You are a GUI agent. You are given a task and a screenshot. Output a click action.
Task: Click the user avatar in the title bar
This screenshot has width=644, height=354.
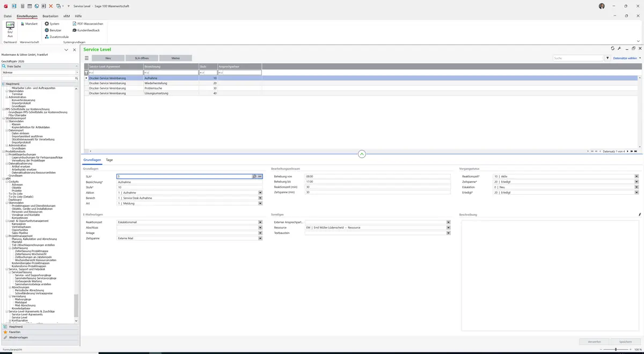tap(602, 6)
